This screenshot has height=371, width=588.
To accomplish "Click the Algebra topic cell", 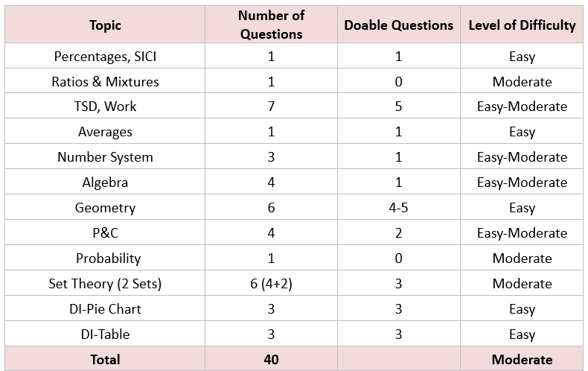I will (105, 182).
